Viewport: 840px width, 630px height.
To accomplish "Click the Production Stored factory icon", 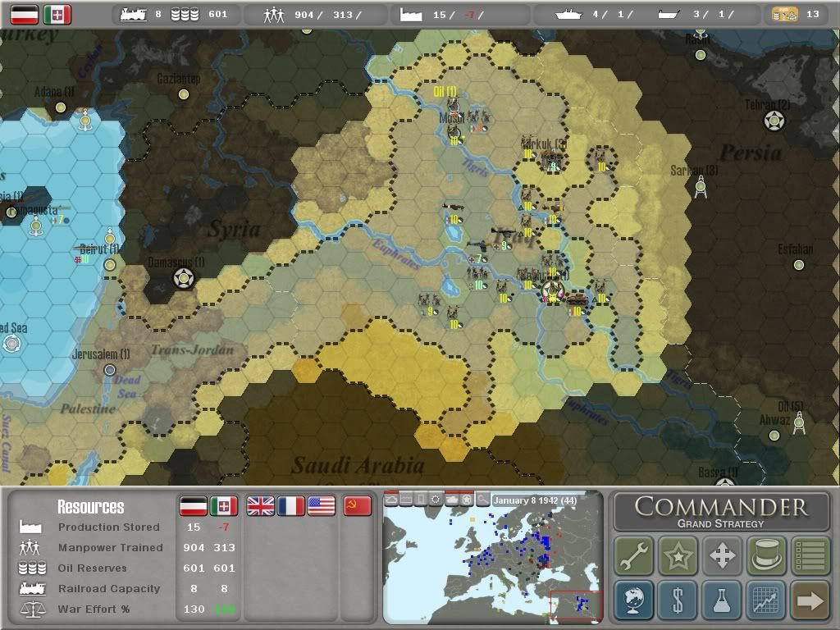I will click(x=30, y=527).
